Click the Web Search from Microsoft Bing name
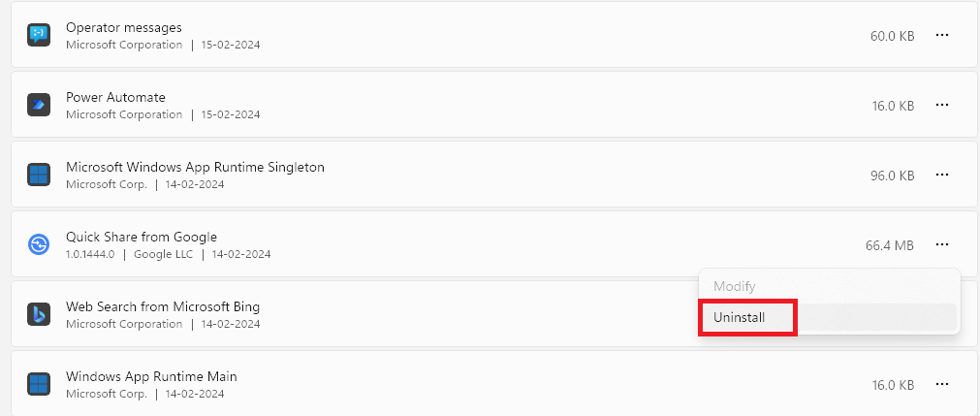 162,306
